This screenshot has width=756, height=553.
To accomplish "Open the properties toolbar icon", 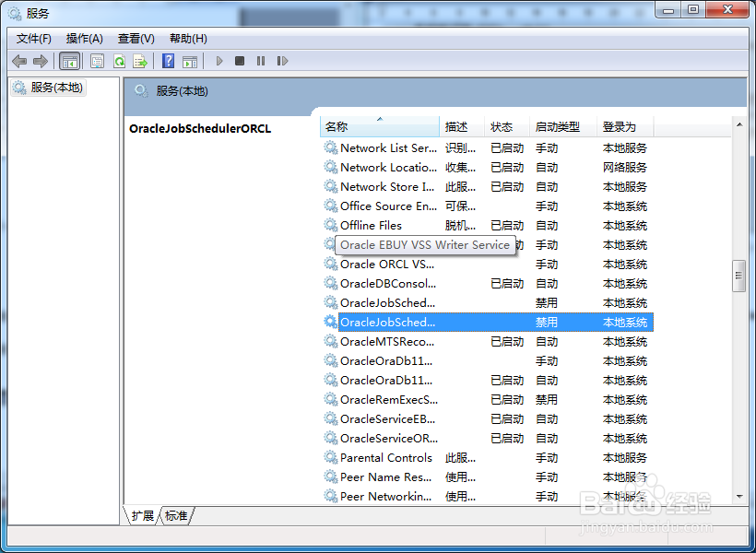I will pos(98,61).
